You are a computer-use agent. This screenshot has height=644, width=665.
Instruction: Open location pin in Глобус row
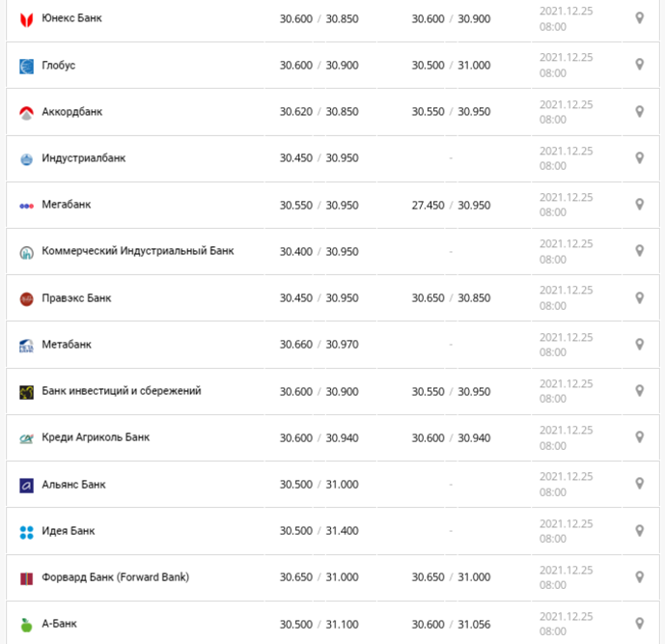pyautogui.click(x=640, y=65)
